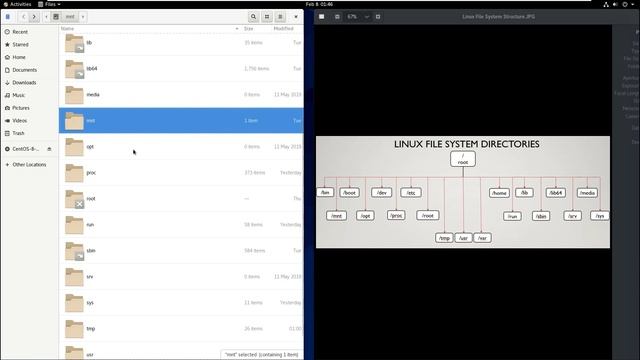
Task: Click zoom icon right of chevron in viewer
Action: click(x=378, y=17)
